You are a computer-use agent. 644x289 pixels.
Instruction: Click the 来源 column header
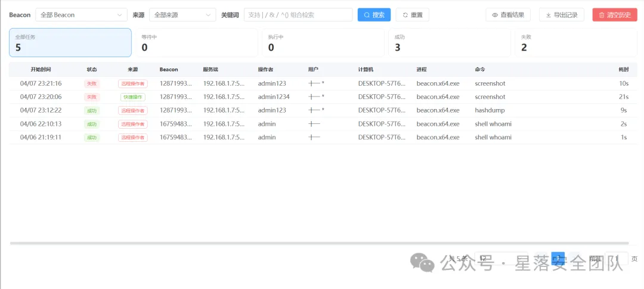pyautogui.click(x=132, y=69)
